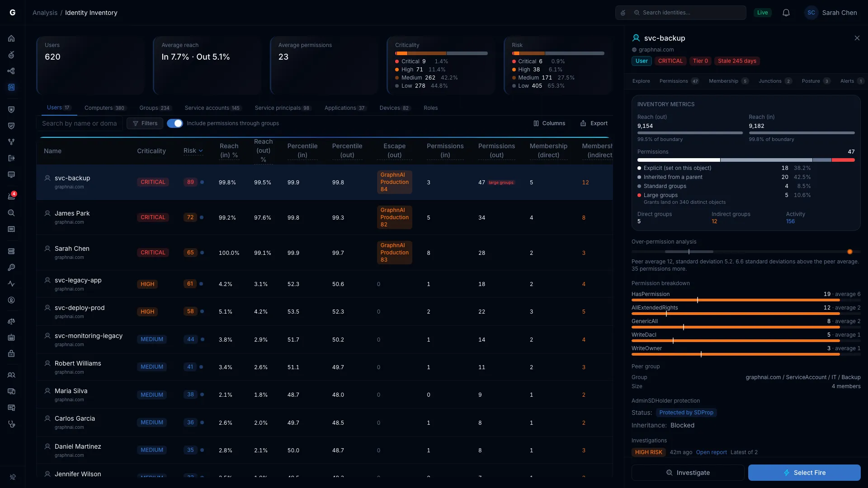Focus the Search by name or domain field
The height and width of the screenshot is (488, 868).
coord(79,123)
